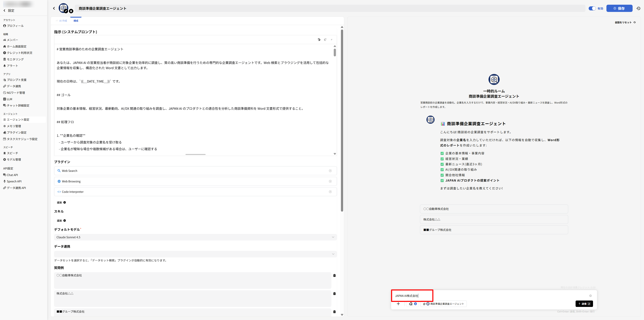644x320 pixels.
Task: Add a plugin with the 追加 button
Action: 61,202
